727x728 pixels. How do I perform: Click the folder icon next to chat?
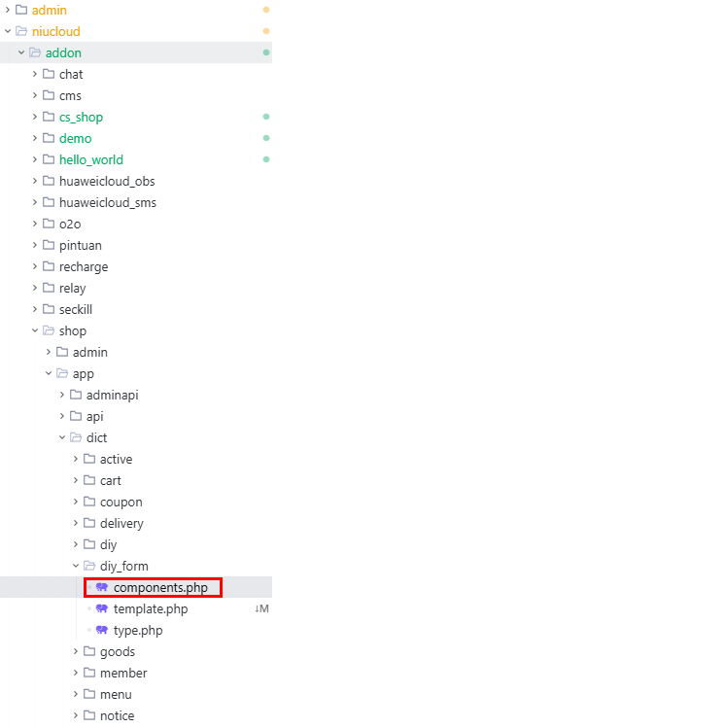49,74
